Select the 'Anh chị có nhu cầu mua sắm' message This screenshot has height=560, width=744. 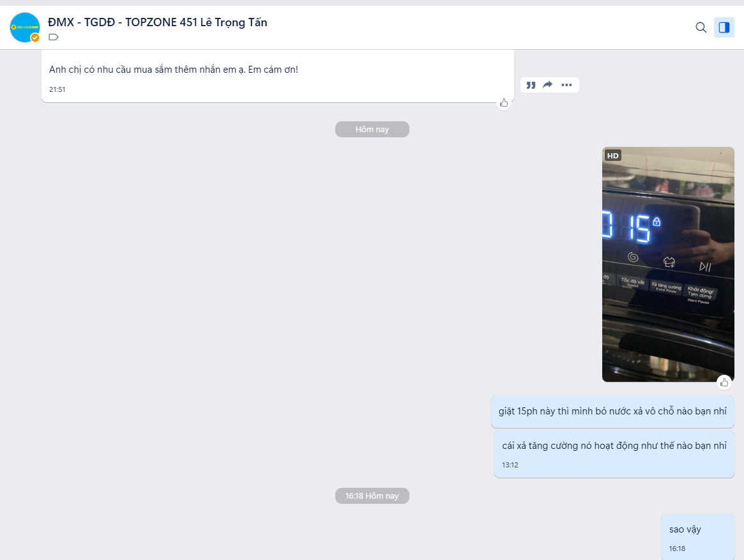(174, 69)
